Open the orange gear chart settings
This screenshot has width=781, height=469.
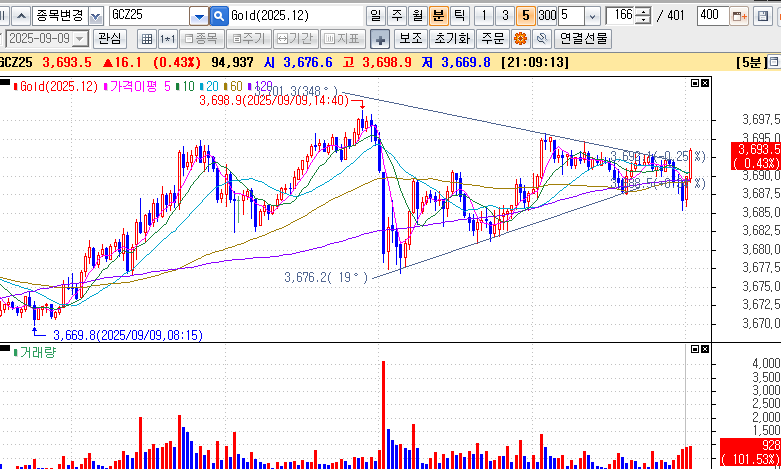[x=520, y=39]
